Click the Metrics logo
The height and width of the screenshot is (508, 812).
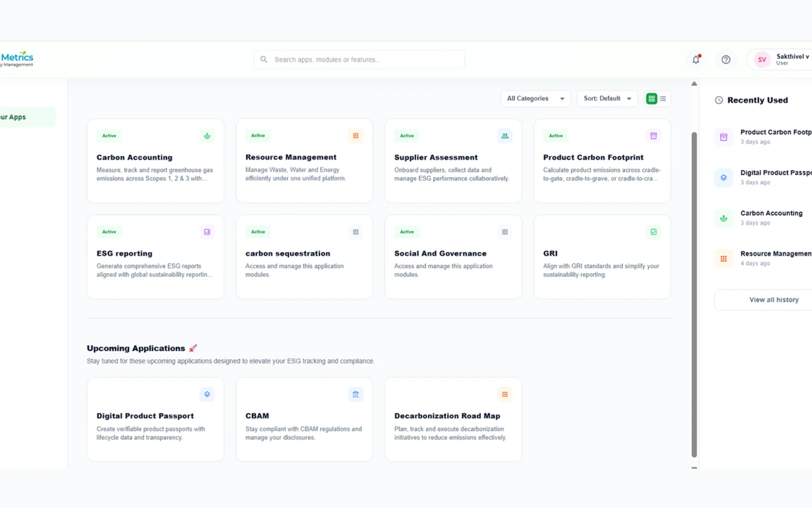tap(17, 59)
